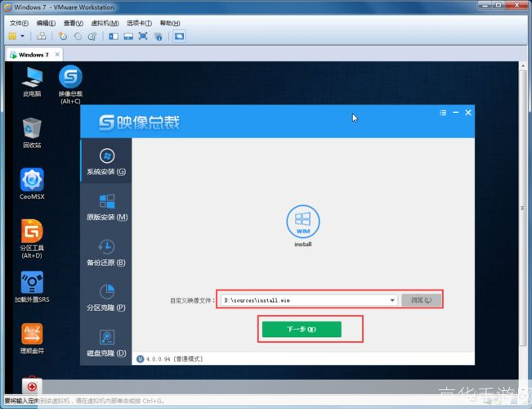The height and width of the screenshot is (409, 532).
Task: Click the 浏览 (L) browse button
Action: coord(422,300)
